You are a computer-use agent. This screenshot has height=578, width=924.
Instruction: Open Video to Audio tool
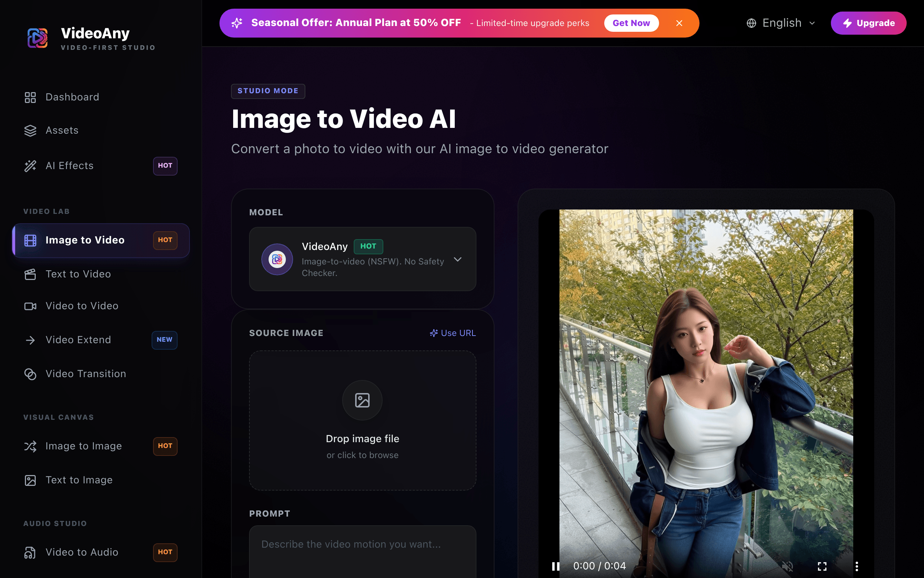coord(101,553)
